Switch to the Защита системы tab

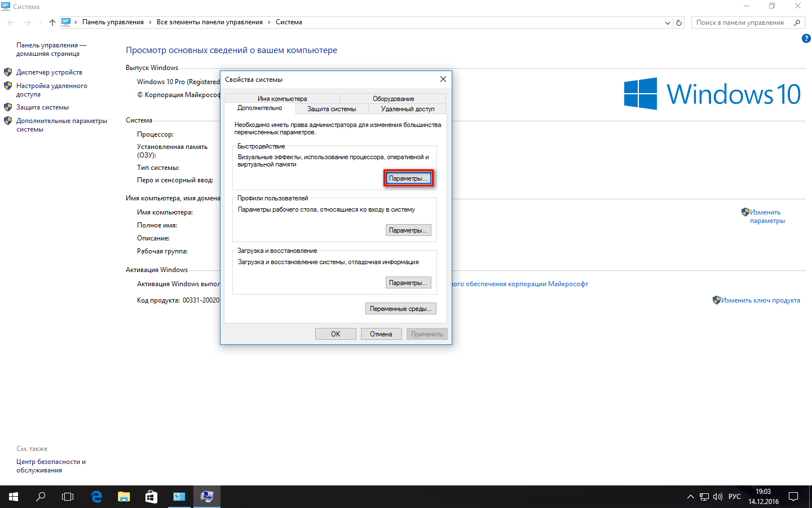332,109
